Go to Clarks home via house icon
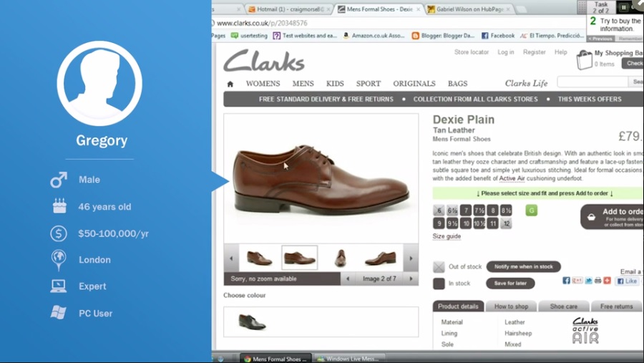This screenshot has height=363, width=644. click(230, 84)
